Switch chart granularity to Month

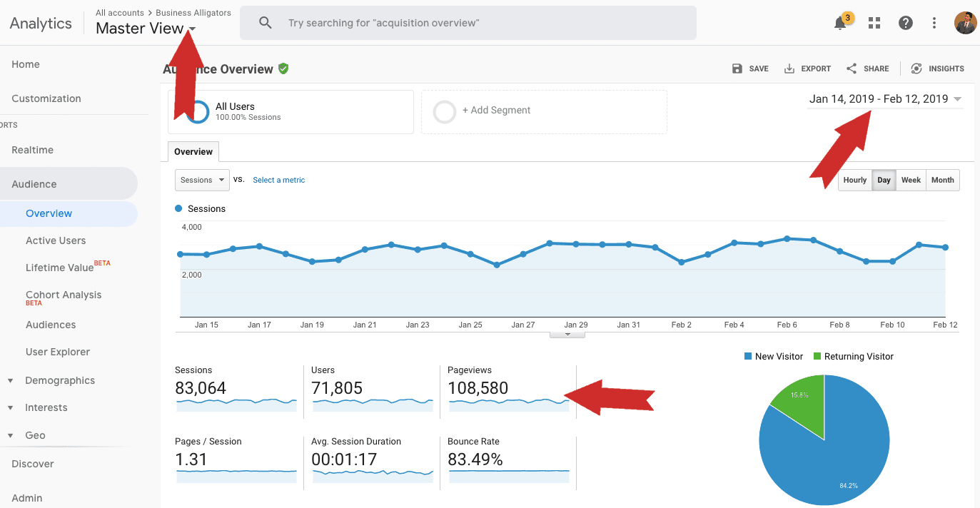pos(942,181)
